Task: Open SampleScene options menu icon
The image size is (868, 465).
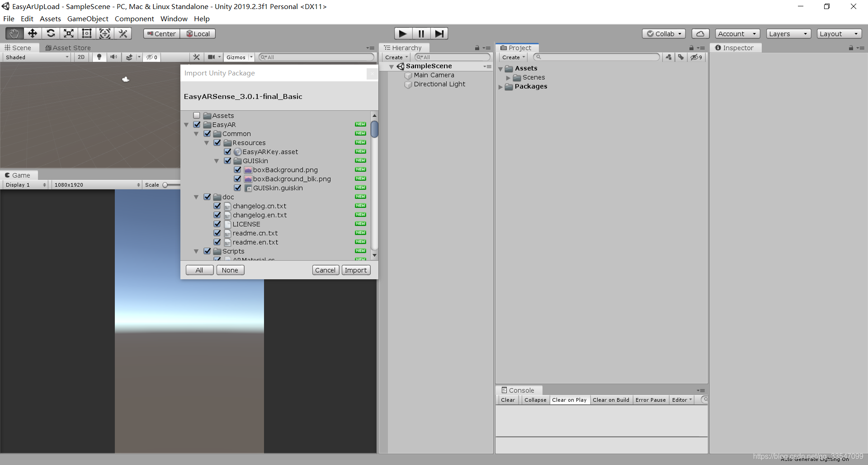Action: coord(487,66)
